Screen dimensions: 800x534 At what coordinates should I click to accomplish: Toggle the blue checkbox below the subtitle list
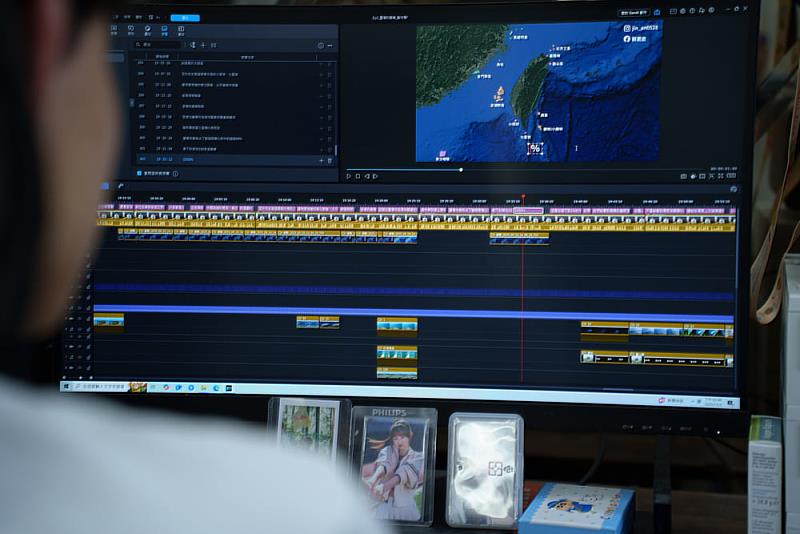click(139, 173)
